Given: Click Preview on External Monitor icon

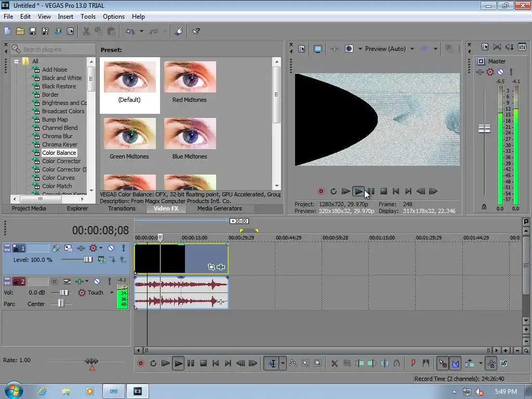Looking at the screenshot, I should click(317, 49).
